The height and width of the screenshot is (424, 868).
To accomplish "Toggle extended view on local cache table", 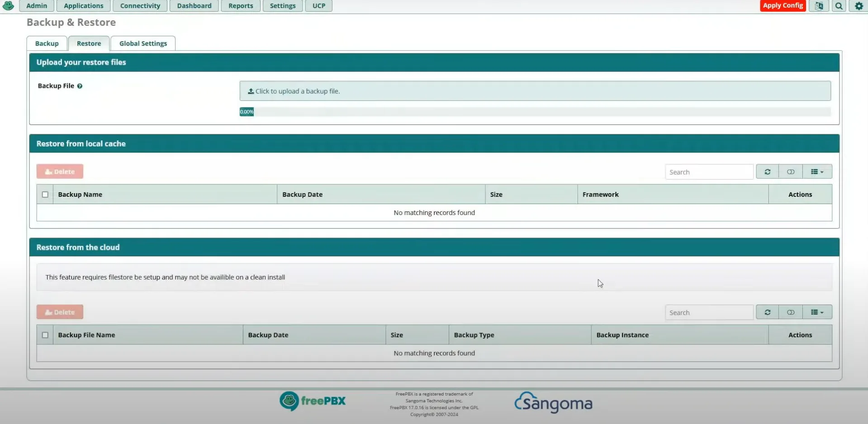I will (x=790, y=172).
